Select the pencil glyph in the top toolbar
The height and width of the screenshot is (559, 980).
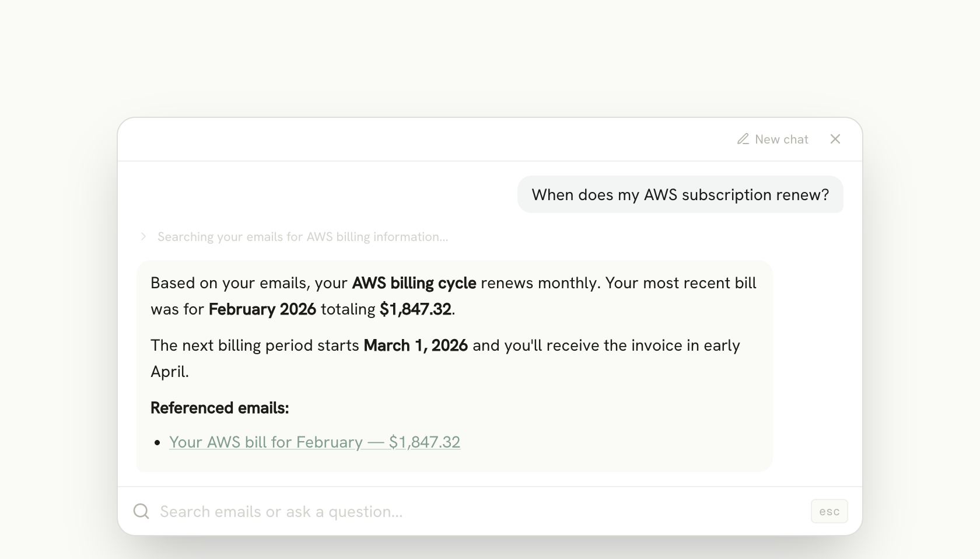(x=743, y=139)
